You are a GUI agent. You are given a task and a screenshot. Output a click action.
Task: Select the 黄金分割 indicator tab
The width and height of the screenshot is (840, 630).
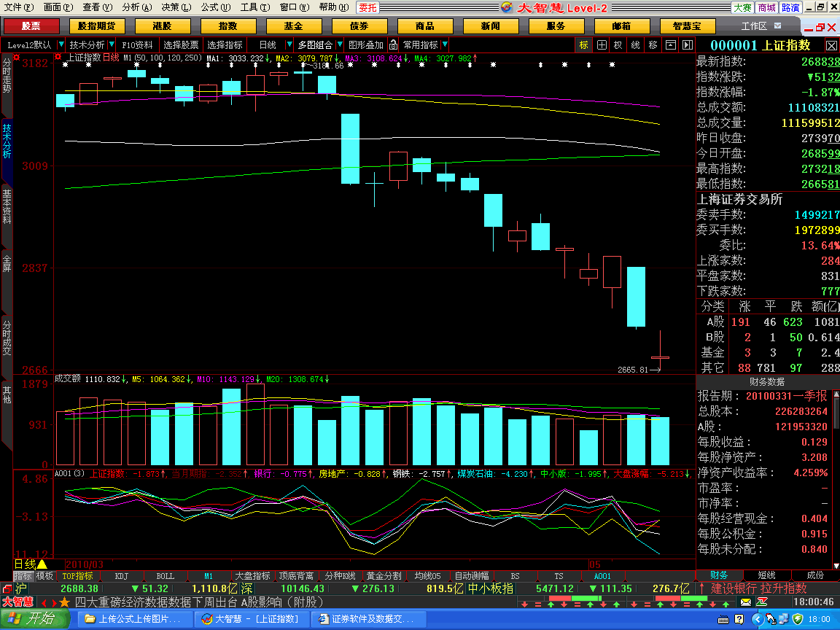384,576
